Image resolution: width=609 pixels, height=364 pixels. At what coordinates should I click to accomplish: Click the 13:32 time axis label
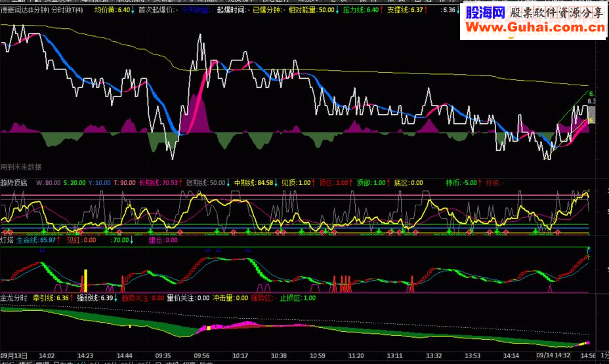(x=433, y=355)
